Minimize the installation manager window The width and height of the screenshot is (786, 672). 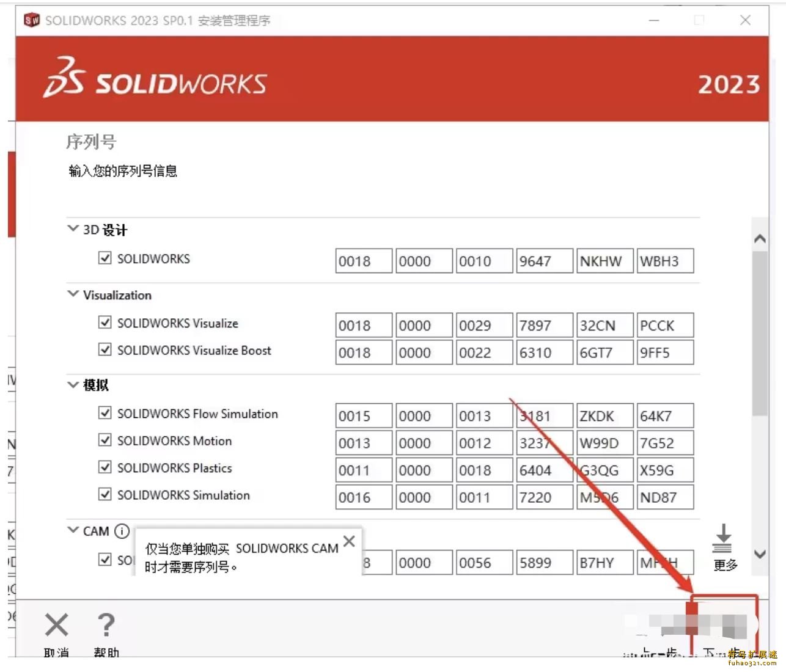[x=654, y=20]
